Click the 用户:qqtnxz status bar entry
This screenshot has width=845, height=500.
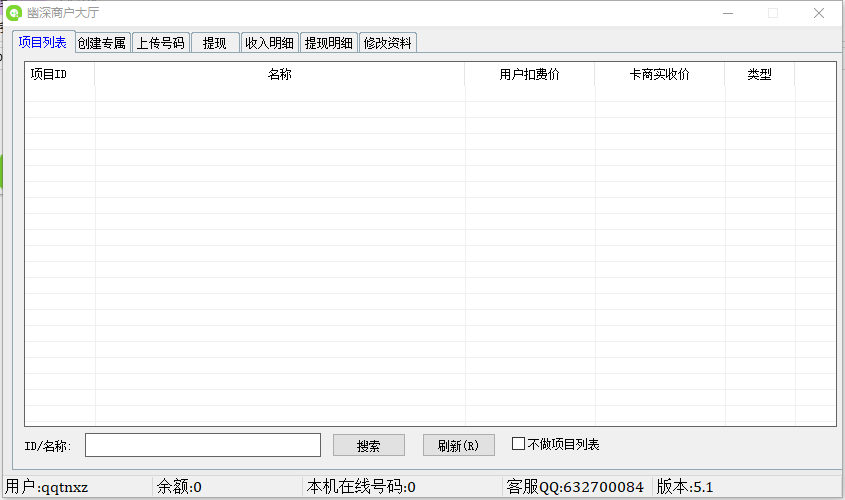46,487
